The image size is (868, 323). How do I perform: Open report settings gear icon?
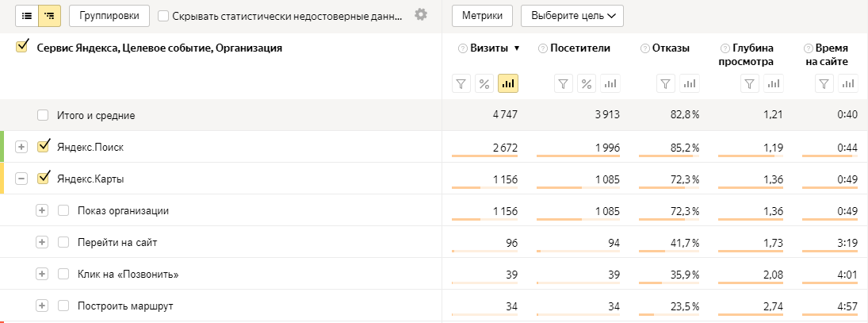pyautogui.click(x=421, y=15)
